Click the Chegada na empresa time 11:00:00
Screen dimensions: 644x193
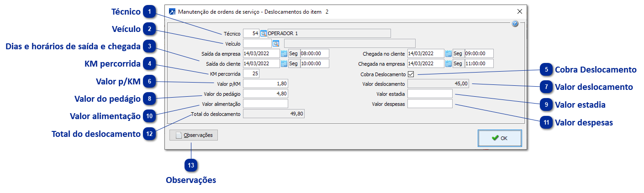479,63
